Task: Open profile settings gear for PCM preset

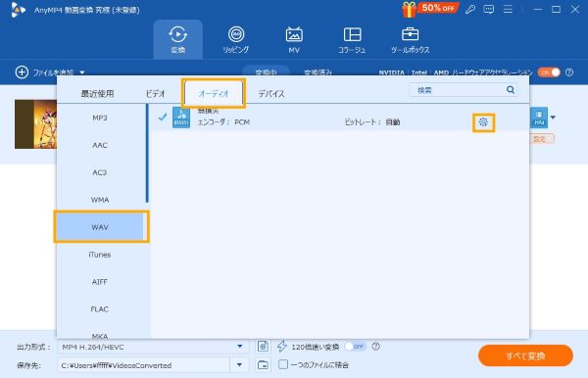Action: (483, 122)
